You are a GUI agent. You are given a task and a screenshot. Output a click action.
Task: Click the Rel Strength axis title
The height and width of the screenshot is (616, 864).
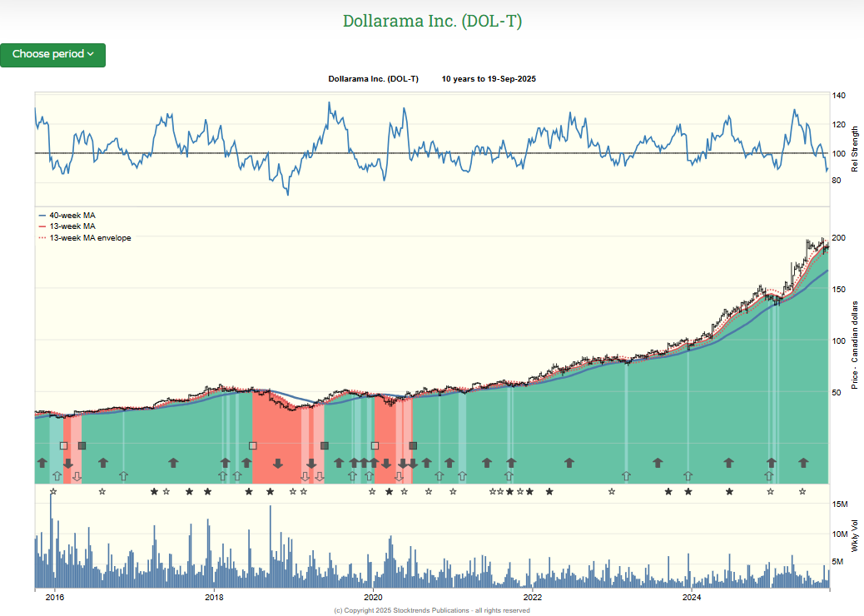(x=855, y=149)
